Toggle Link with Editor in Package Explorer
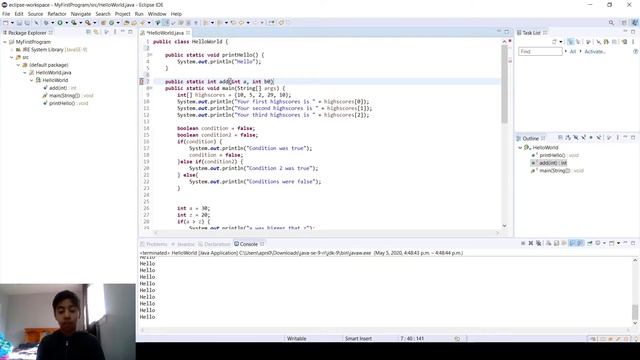 point(96,32)
